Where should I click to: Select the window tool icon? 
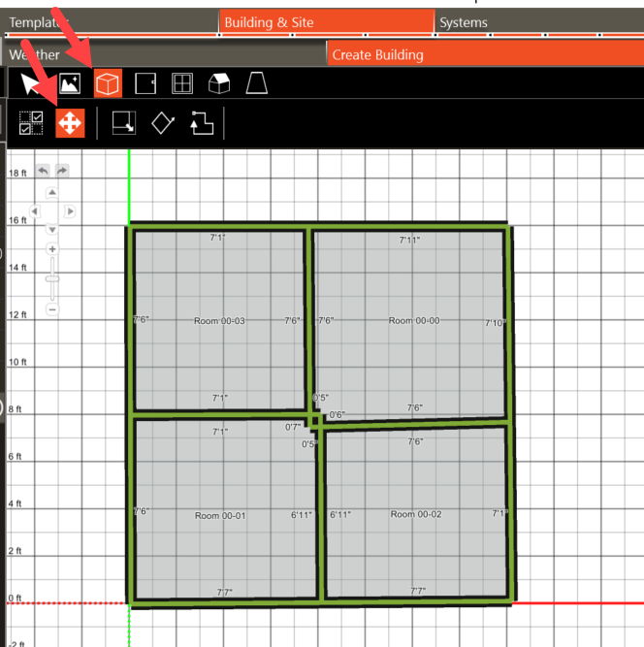point(182,83)
